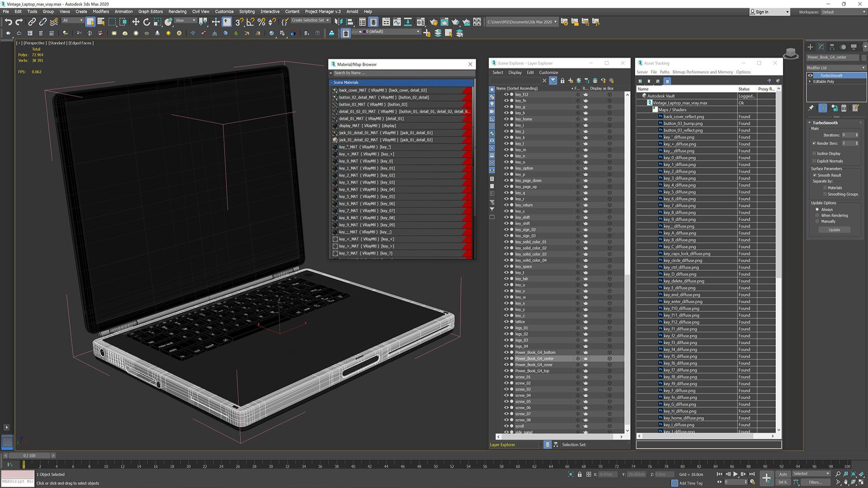Click the object color swatch beside name
The width and height of the screenshot is (868, 488).
pos(864,58)
